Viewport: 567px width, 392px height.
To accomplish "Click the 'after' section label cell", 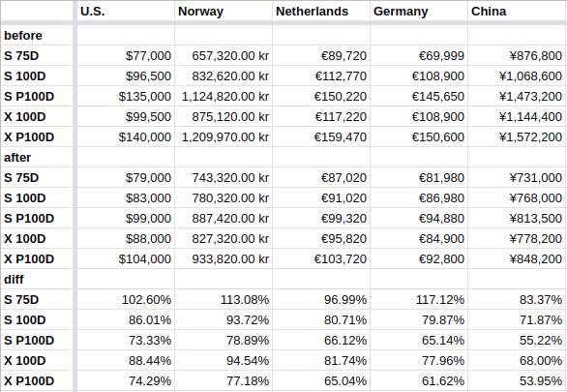I will point(37,158).
